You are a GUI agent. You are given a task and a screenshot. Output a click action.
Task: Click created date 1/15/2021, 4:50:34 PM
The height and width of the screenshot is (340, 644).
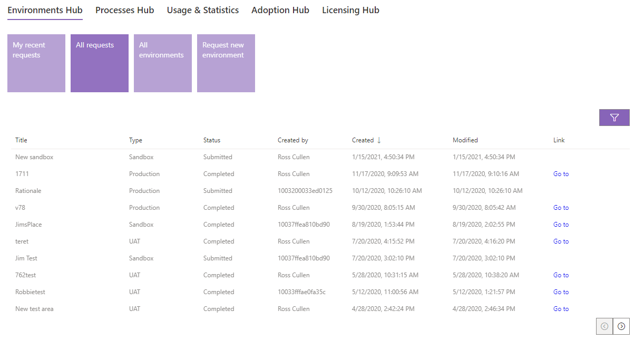(x=383, y=157)
